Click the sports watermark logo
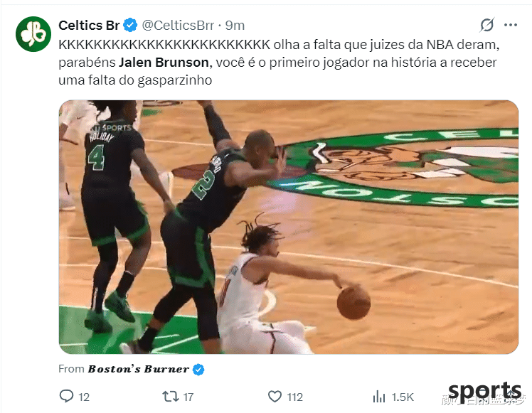Viewport: 532px width, 413px height. click(x=484, y=392)
